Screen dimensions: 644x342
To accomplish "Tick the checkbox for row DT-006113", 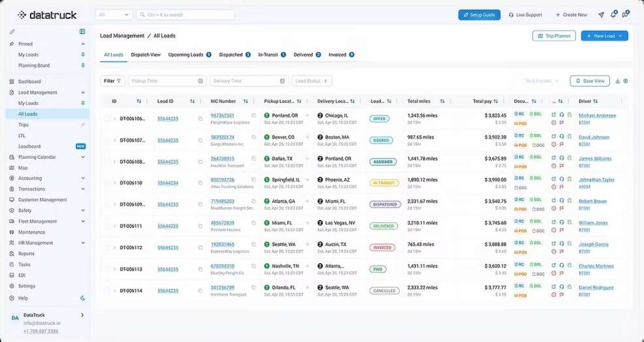I will point(107,270).
